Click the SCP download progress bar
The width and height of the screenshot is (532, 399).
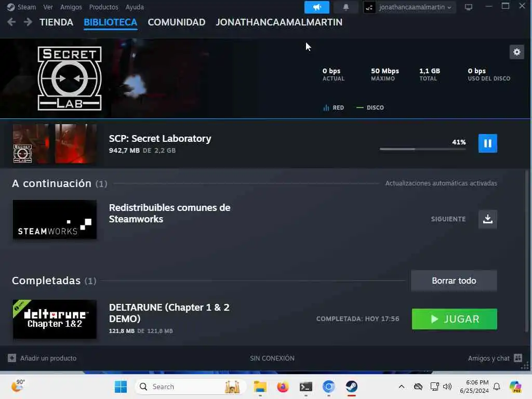(x=422, y=149)
